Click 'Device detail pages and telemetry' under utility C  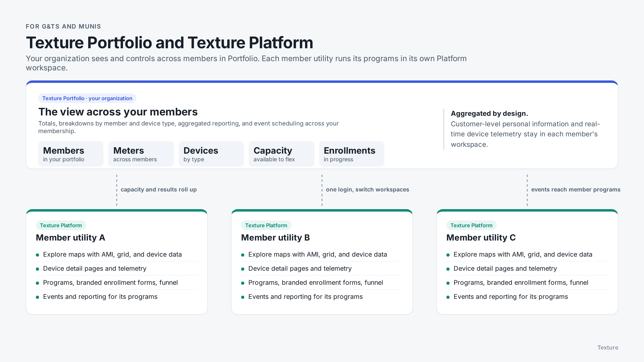coord(527,268)
